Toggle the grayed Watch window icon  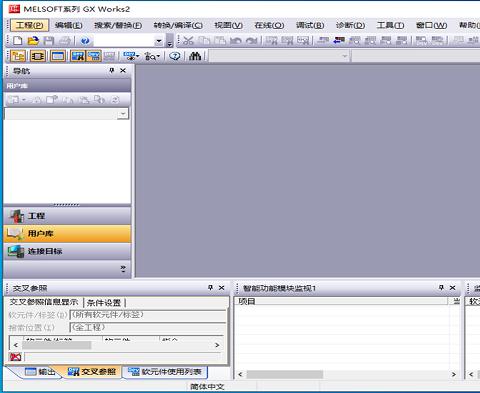click(x=109, y=56)
